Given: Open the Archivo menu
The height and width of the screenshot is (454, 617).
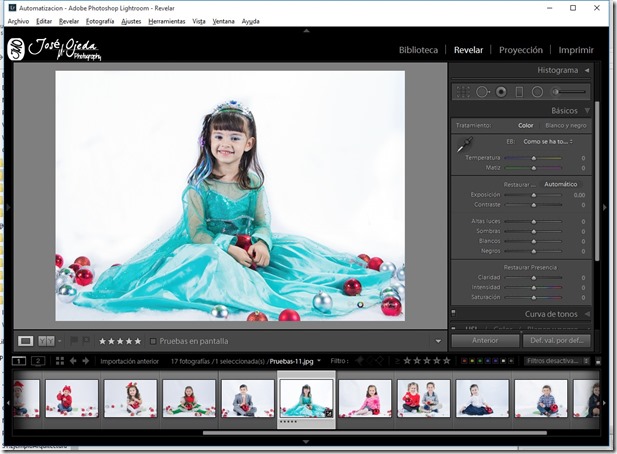Looking at the screenshot, I should (18, 21).
